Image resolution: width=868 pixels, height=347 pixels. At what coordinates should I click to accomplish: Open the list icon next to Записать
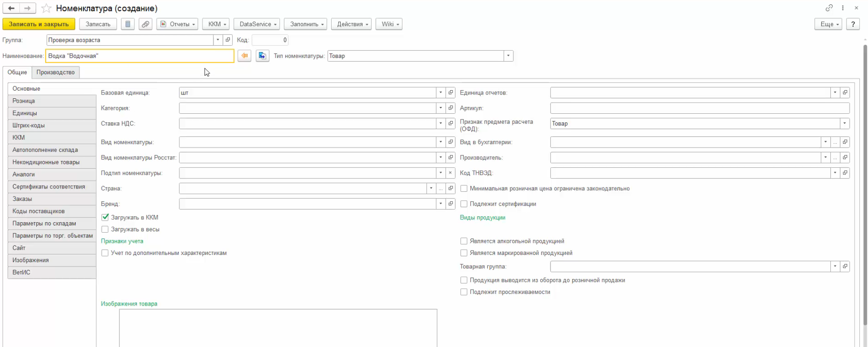pyautogui.click(x=128, y=24)
